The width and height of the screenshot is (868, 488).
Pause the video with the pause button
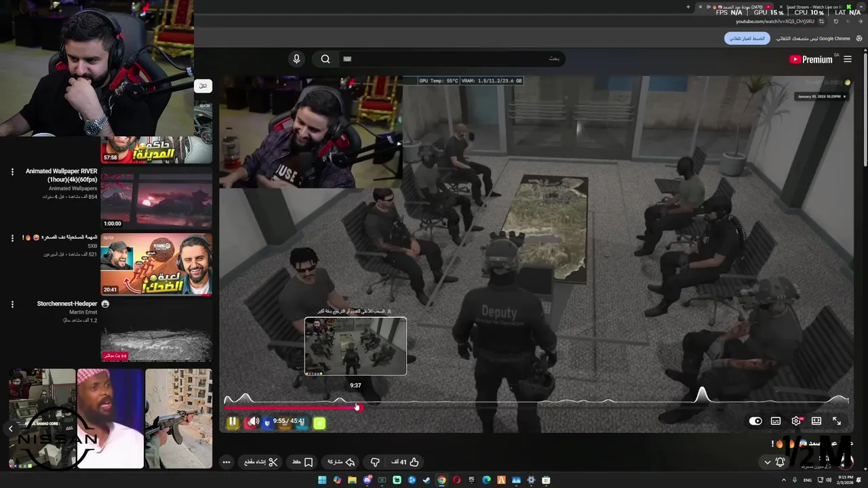click(x=233, y=422)
